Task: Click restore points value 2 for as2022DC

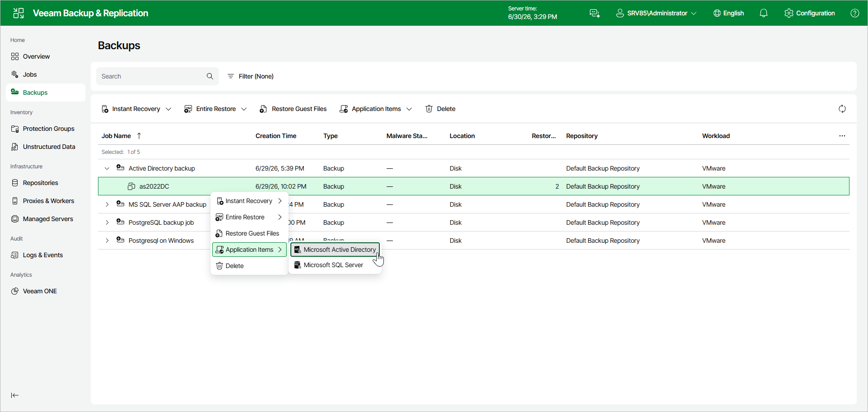Action: point(557,186)
